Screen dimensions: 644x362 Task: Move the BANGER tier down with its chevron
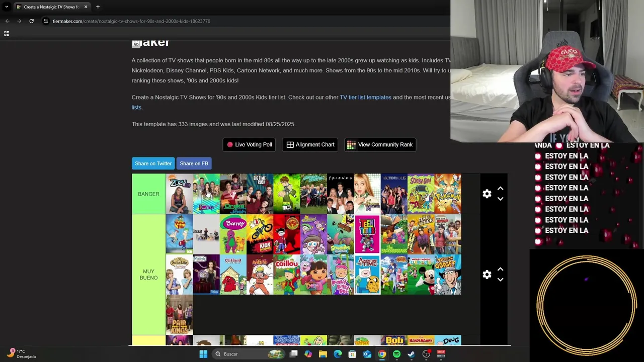tap(500, 199)
